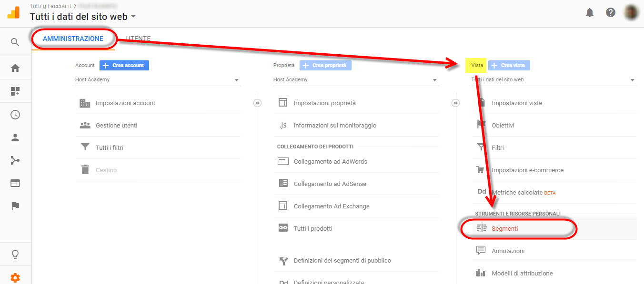Image resolution: width=644 pixels, height=284 pixels.
Task: Open the audience person icon
Action: [x=15, y=137]
